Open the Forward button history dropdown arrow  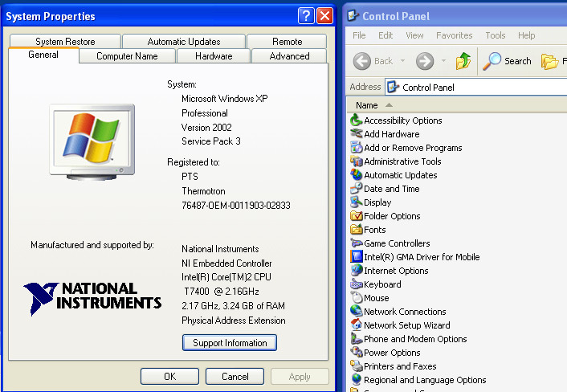point(443,61)
